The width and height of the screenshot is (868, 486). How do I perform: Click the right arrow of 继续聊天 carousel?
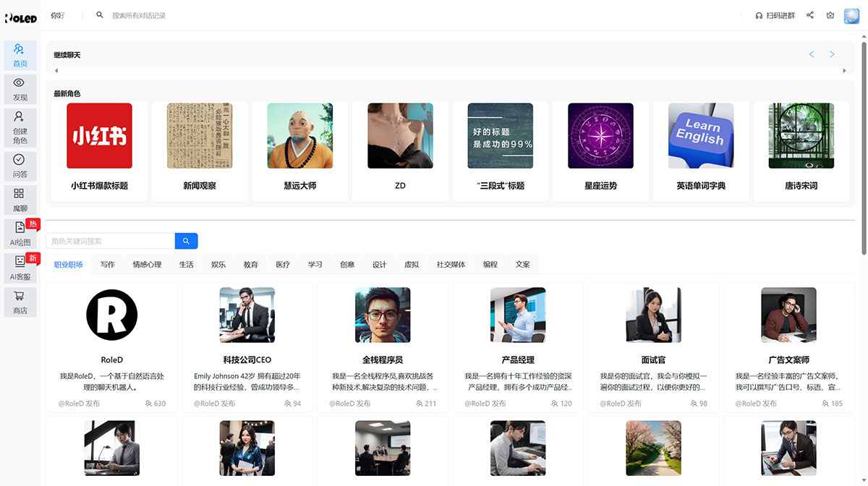coord(832,54)
